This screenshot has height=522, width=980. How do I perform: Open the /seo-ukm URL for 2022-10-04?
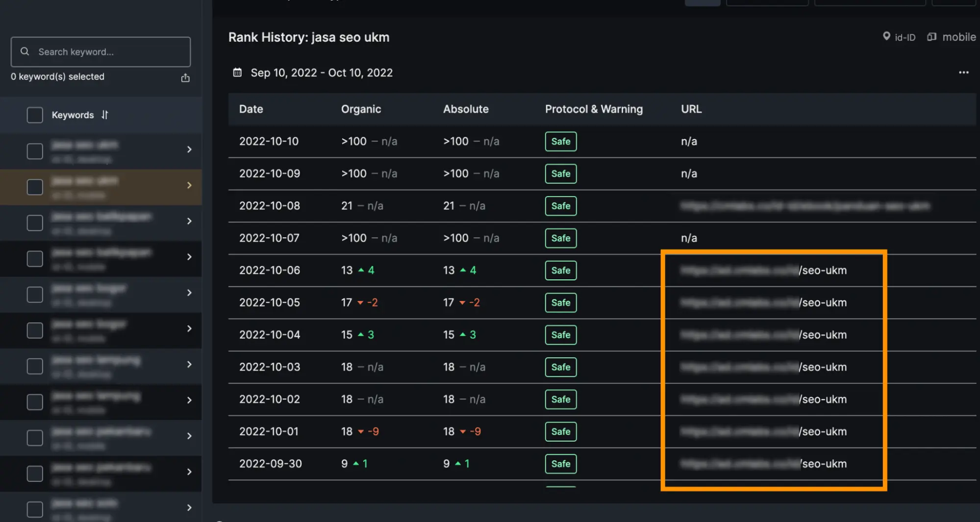point(764,335)
